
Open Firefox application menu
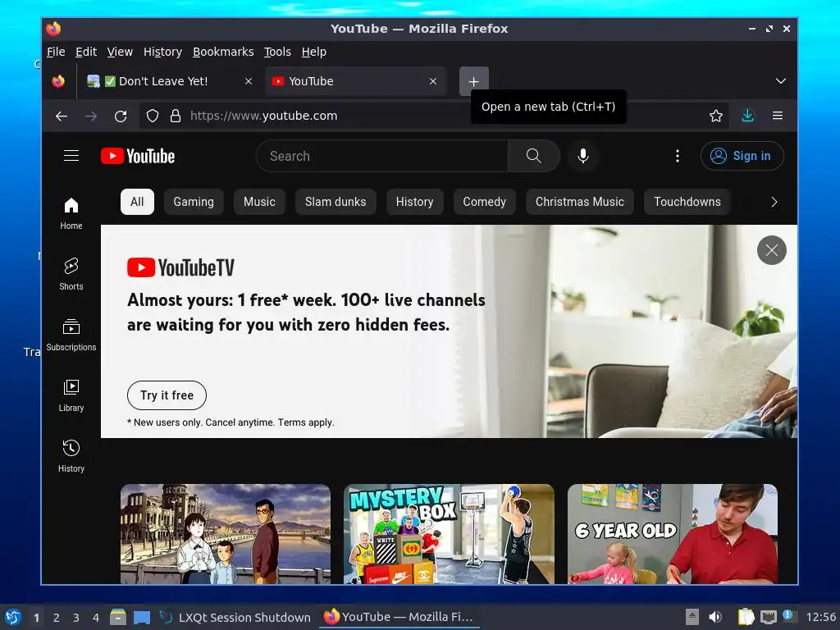(778, 116)
